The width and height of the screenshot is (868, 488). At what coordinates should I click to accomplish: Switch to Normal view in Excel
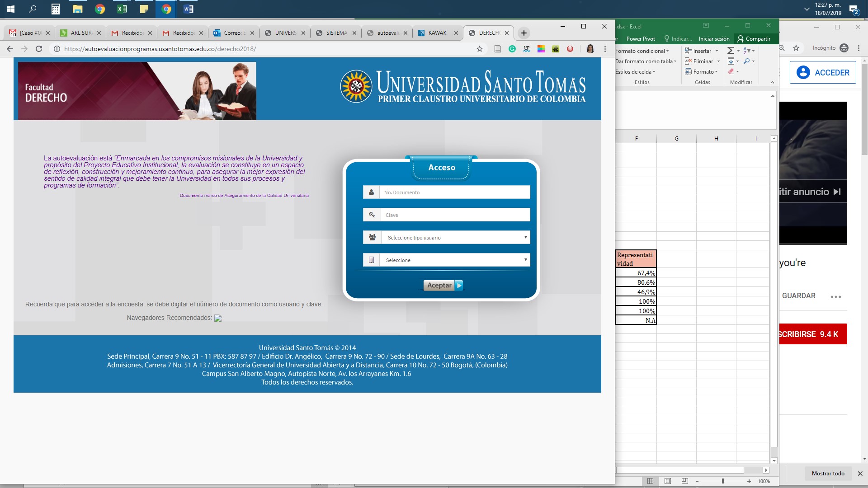coord(650,481)
